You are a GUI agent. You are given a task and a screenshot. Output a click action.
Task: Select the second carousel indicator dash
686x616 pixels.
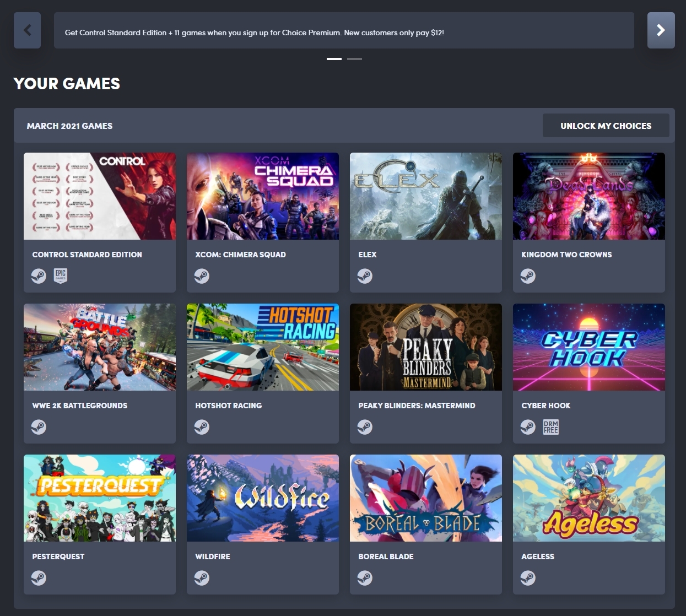pos(354,58)
